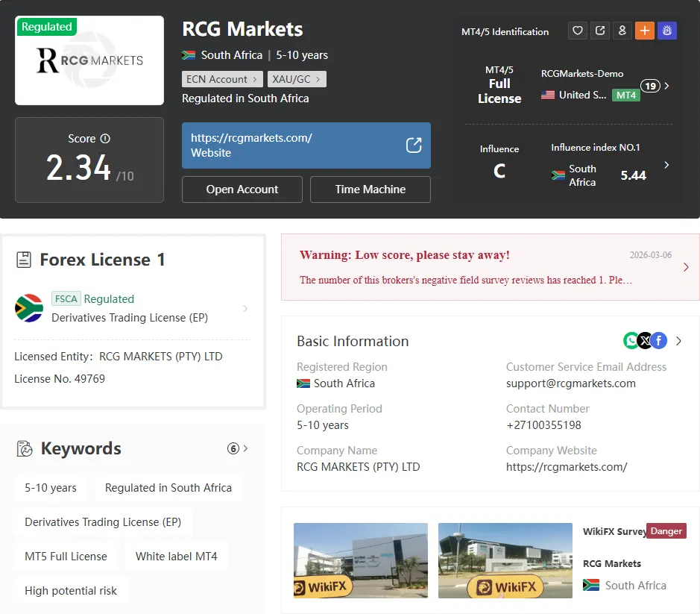Expand MT4/5 server list with count 19

655,86
